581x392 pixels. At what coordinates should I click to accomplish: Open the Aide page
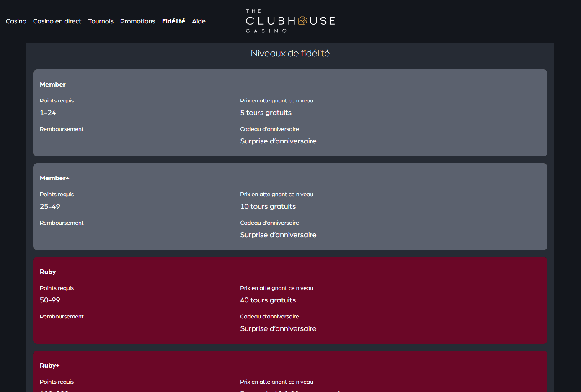[x=199, y=21]
